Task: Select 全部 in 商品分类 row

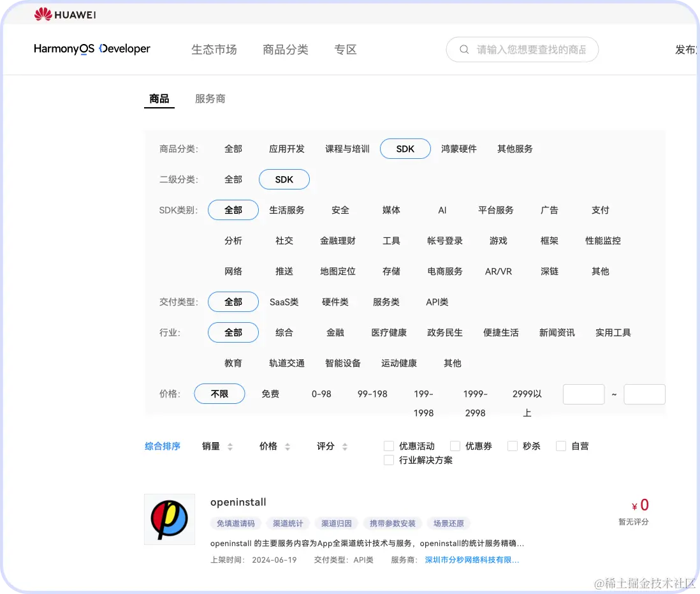Action: [233, 149]
